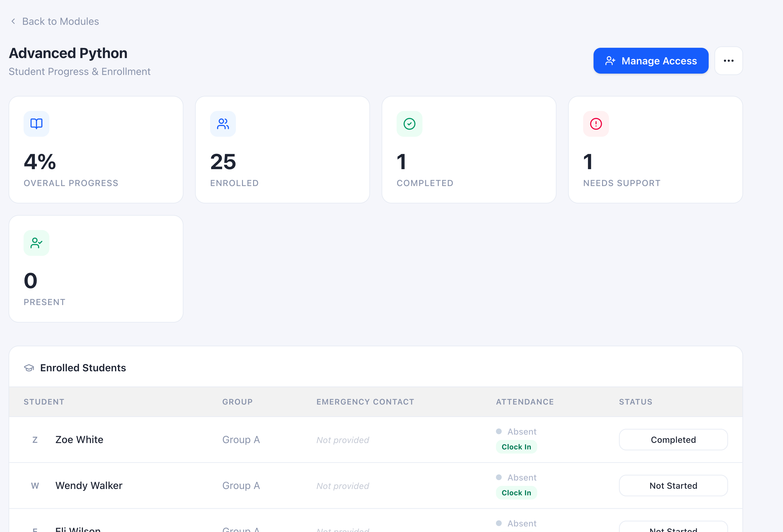This screenshot has width=783, height=532.
Task: Click the back chevron before Back to Modules
Action: 13,21
